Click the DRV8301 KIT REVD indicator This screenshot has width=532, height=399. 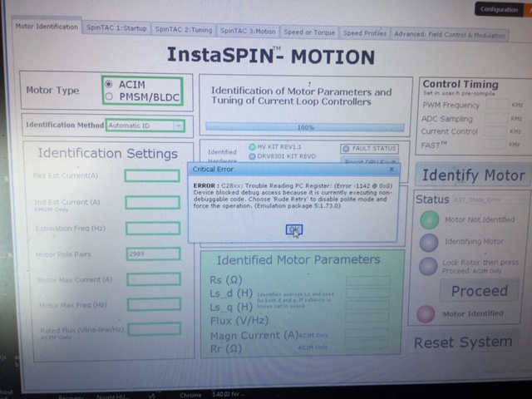click(x=252, y=156)
